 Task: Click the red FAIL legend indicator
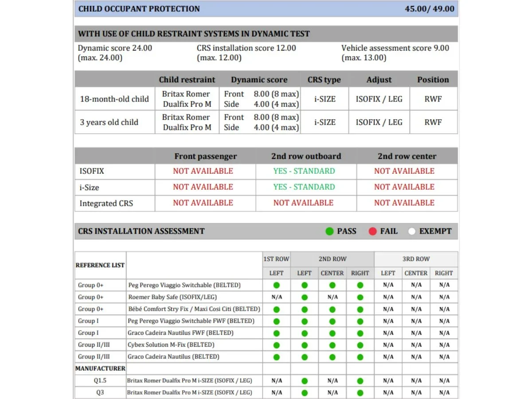click(373, 231)
